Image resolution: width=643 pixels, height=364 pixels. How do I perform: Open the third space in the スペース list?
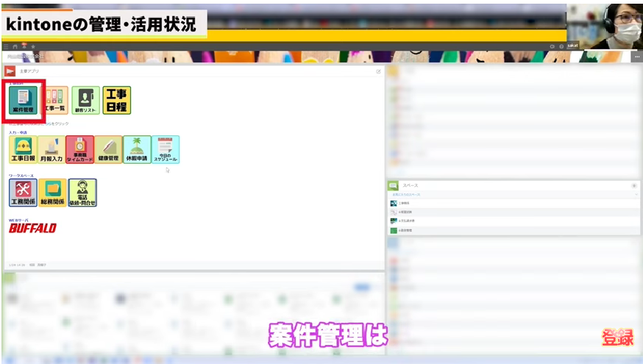pos(513,221)
